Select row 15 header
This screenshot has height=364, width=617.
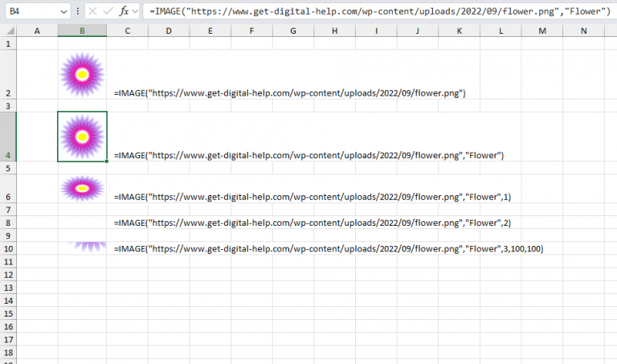pyautogui.click(x=8, y=313)
